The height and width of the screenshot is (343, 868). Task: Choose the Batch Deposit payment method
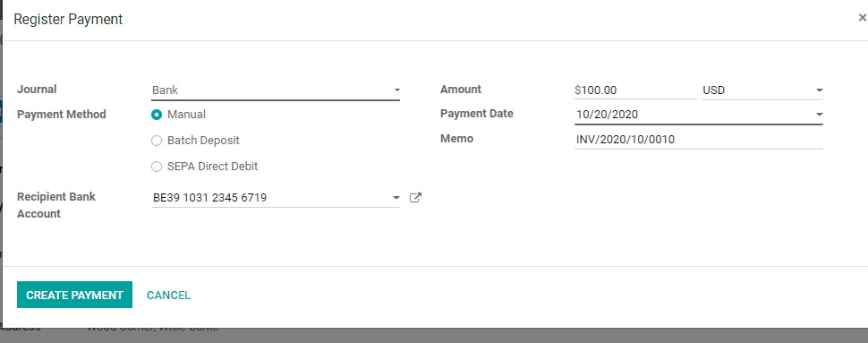point(157,141)
